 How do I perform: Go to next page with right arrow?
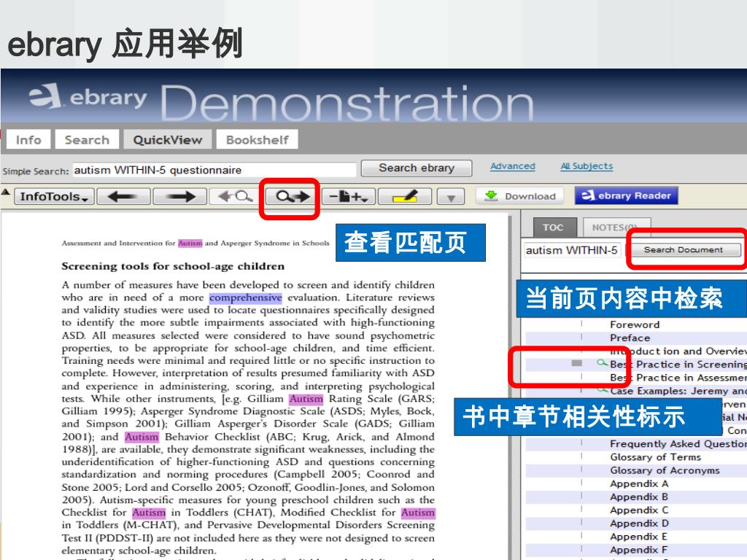click(179, 196)
